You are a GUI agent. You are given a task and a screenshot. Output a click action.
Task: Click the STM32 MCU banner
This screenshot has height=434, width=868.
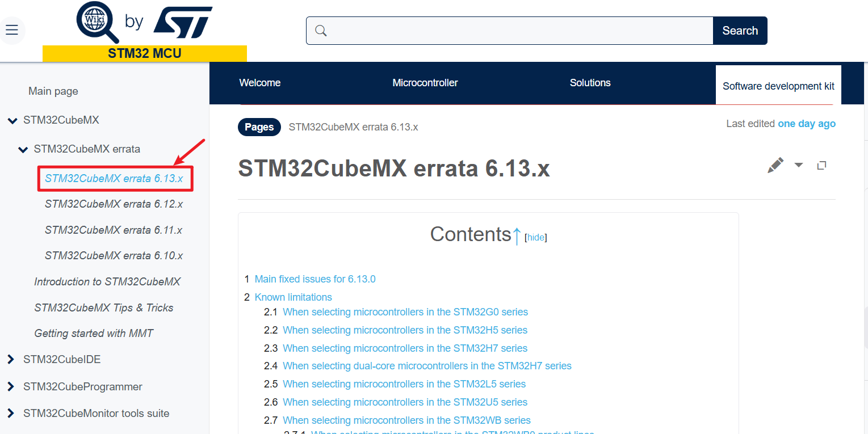144,53
